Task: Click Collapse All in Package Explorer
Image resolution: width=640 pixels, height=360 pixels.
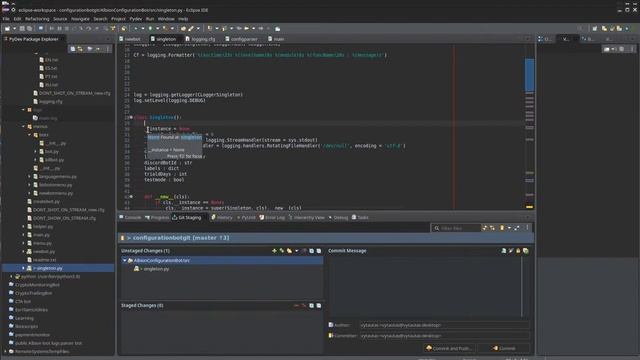Action: (x=73, y=49)
